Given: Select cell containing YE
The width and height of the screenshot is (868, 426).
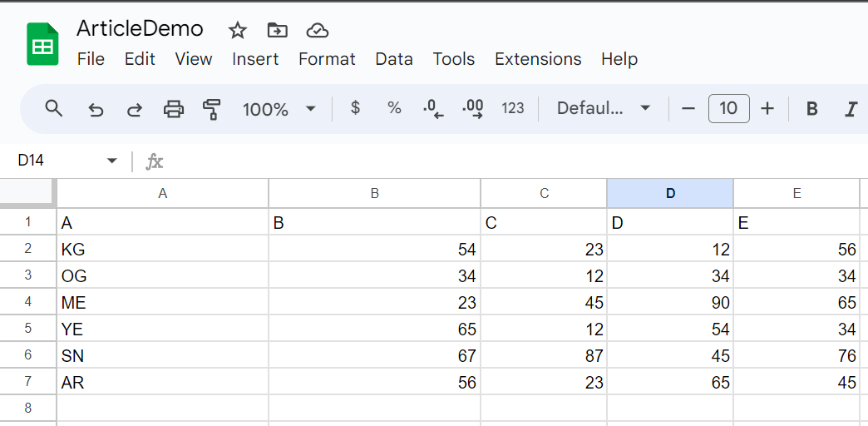Looking at the screenshot, I should tap(162, 329).
